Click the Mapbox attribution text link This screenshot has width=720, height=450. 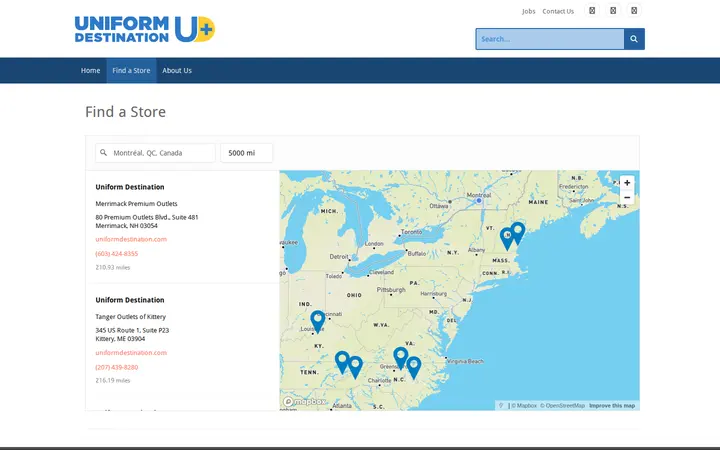click(x=524, y=405)
